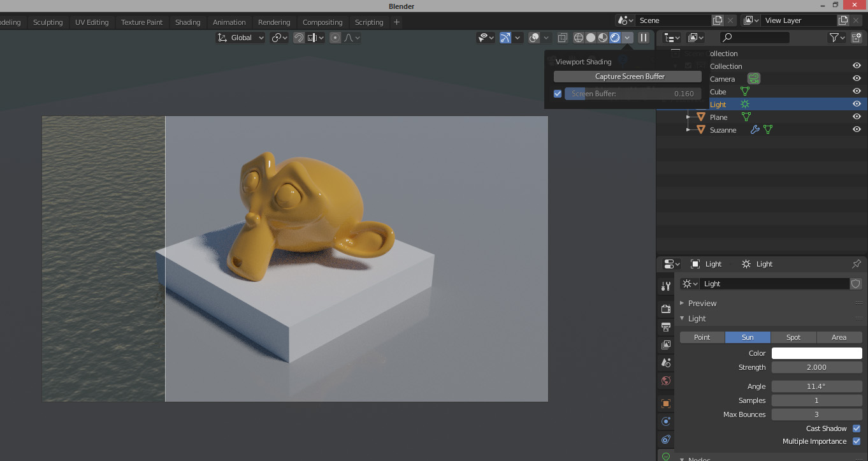Viewport: 868px width, 461px height.
Task: Open the outliner filter dropdown
Action: (837, 38)
